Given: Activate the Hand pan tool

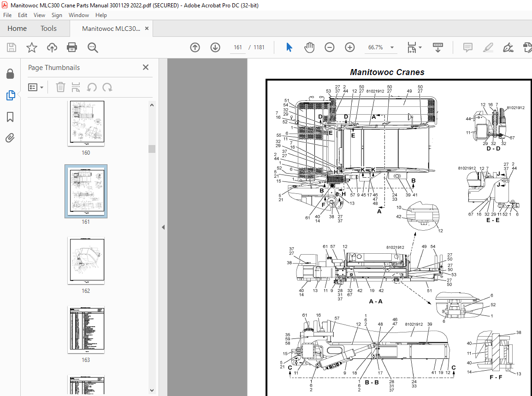Looking at the screenshot, I should pyautogui.click(x=309, y=47).
